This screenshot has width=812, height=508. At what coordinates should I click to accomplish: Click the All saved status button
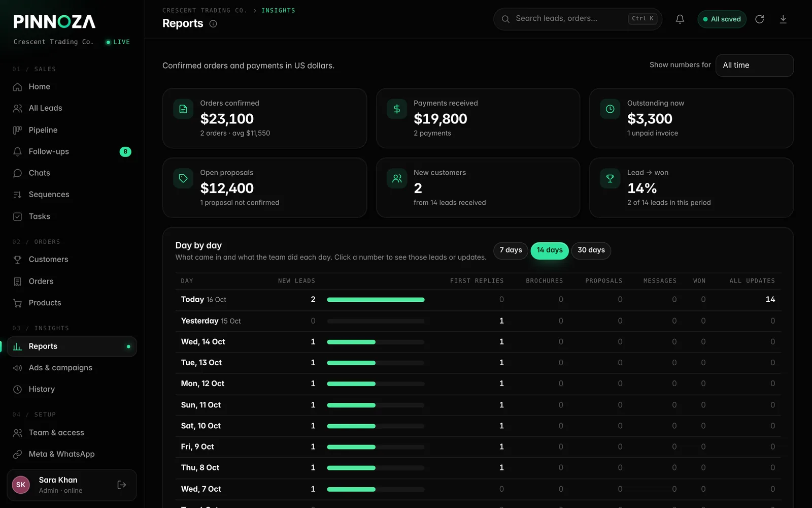coord(722,19)
